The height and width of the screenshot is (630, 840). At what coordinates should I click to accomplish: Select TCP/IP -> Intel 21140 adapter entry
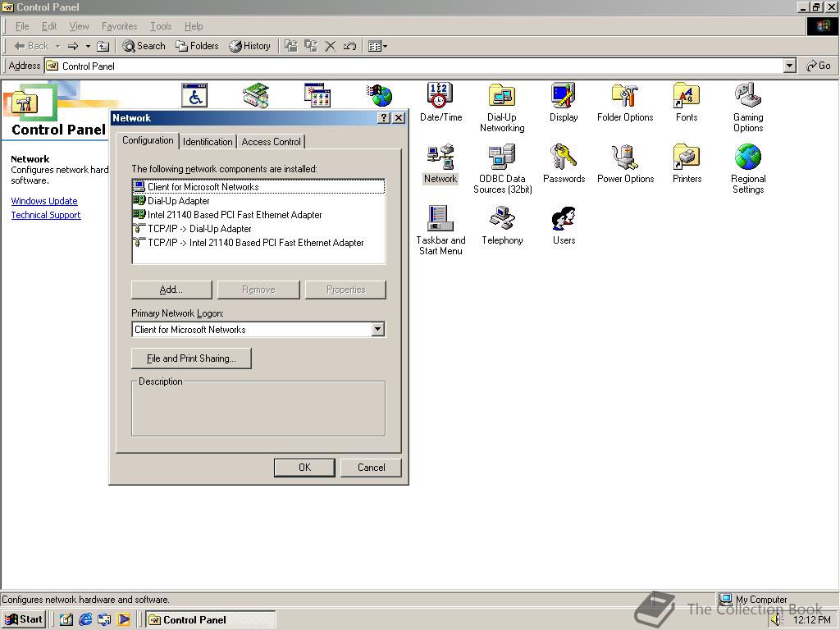pyautogui.click(x=258, y=243)
